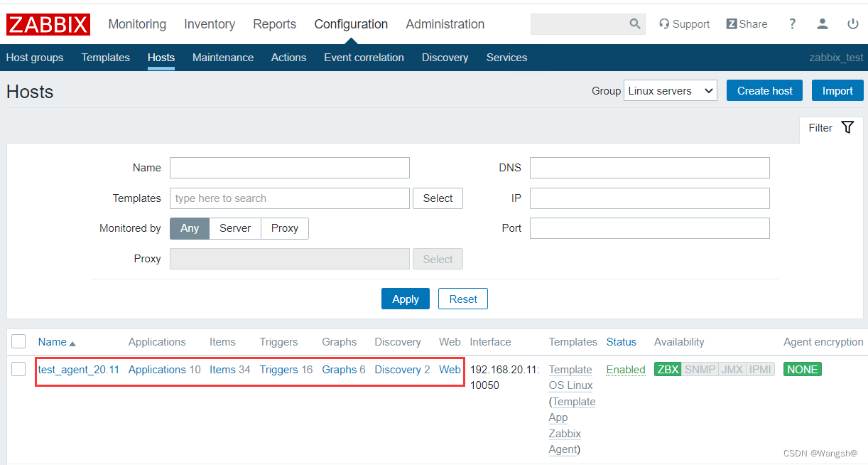868x465 pixels.
Task: Click the zabbix_test server name text
Action: click(x=836, y=58)
